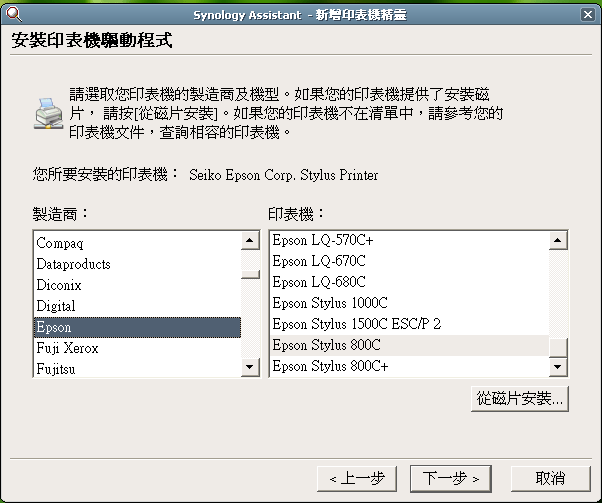Select Fujitsu in the manufacturer list

click(x=137, y=369)
